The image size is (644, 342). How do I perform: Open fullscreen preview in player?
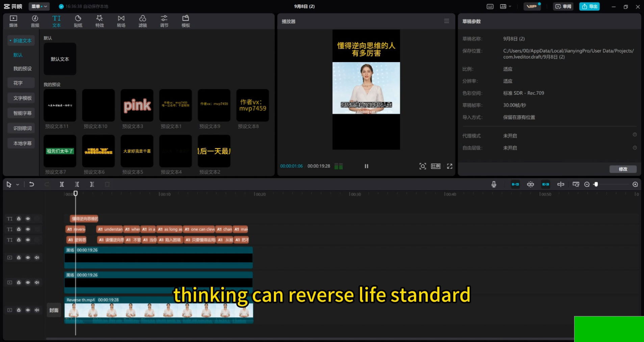point(449,166)
